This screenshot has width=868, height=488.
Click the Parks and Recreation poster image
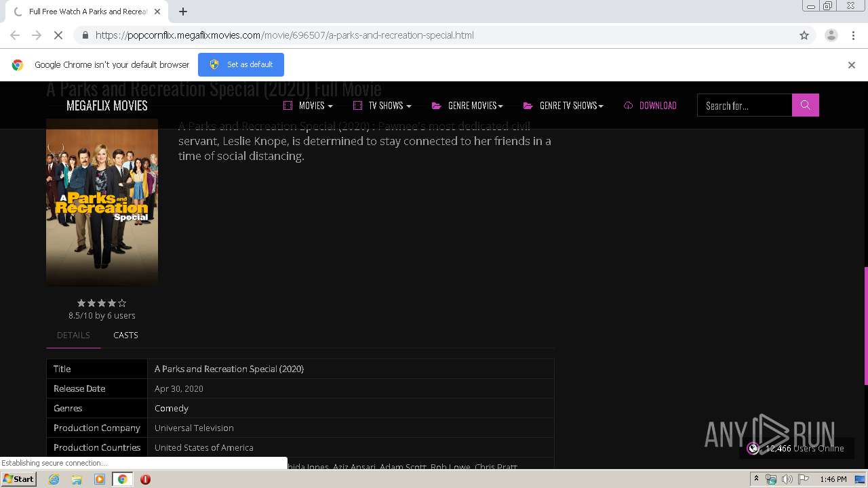click(102, 202)
